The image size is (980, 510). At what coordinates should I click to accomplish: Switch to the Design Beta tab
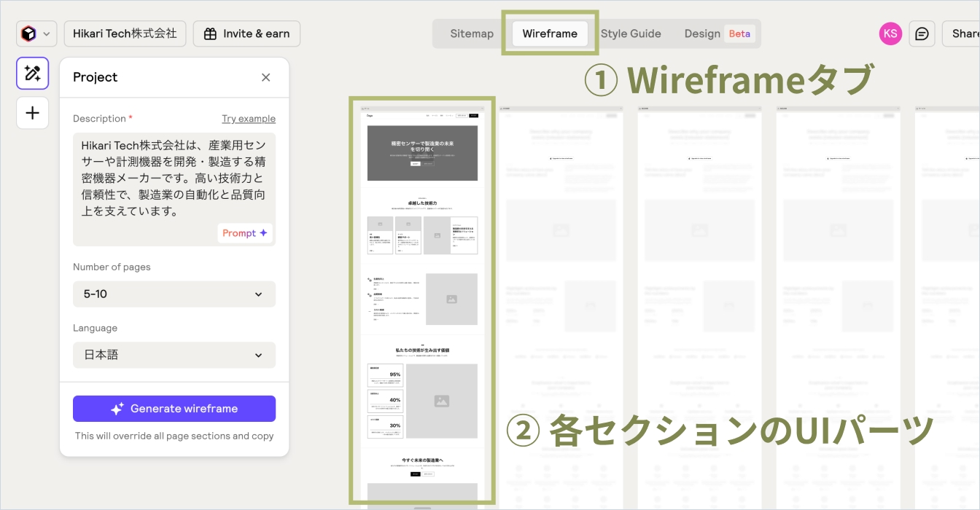tap(718, 34)
